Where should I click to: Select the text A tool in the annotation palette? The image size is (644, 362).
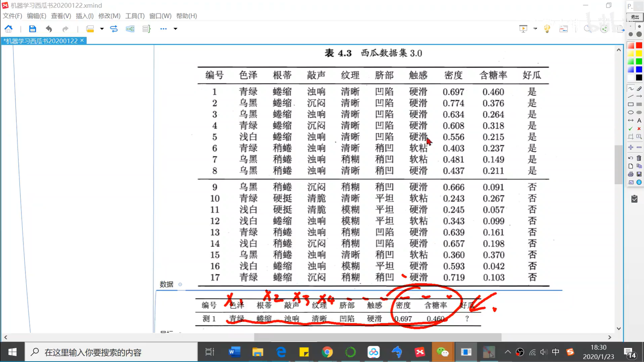639,120
